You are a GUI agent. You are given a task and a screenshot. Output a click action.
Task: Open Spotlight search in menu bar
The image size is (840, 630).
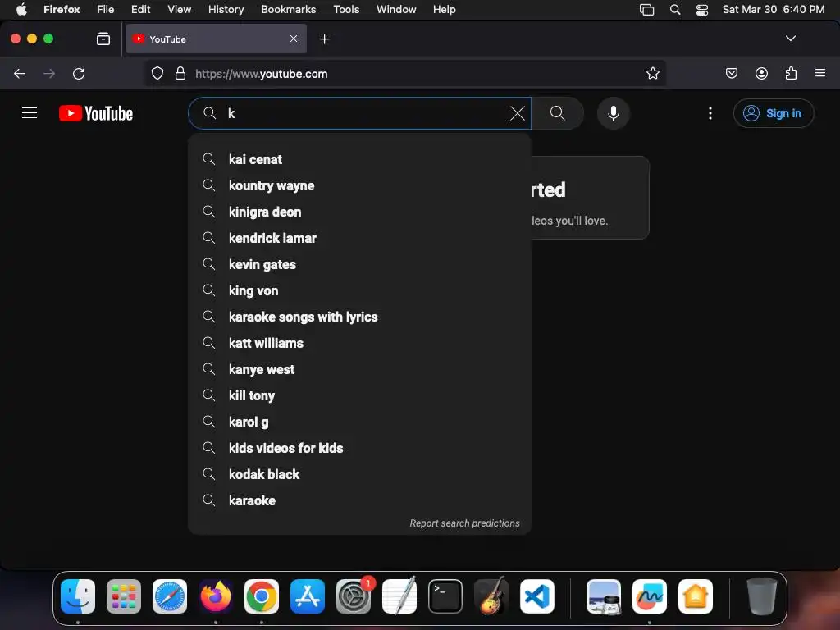click(x=675, y=9)
